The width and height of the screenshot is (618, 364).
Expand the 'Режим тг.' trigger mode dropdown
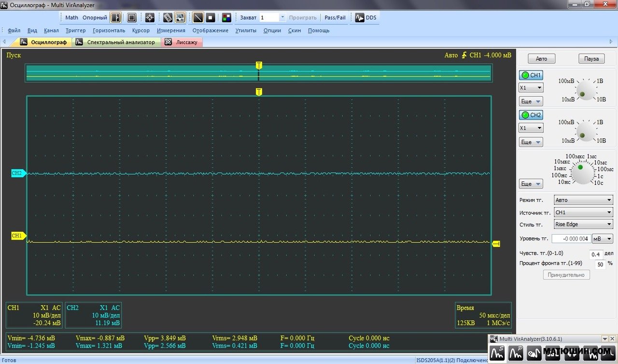(x=583, y=200)
